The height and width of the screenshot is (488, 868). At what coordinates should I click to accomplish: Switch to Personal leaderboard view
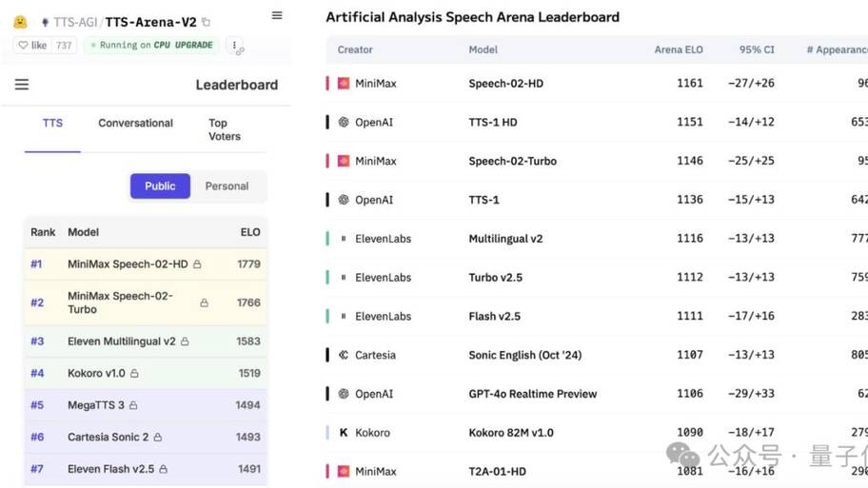(x=227, y=186)
